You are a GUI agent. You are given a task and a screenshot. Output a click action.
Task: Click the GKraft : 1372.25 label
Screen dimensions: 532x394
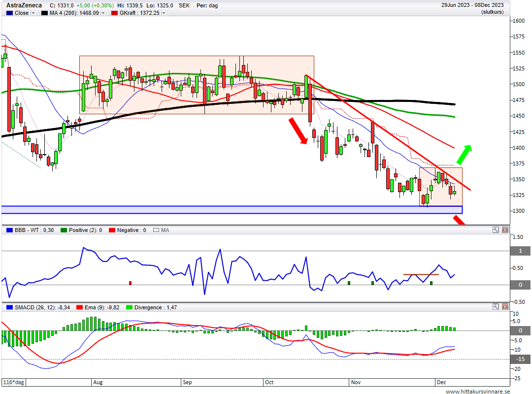click(139, 13)
